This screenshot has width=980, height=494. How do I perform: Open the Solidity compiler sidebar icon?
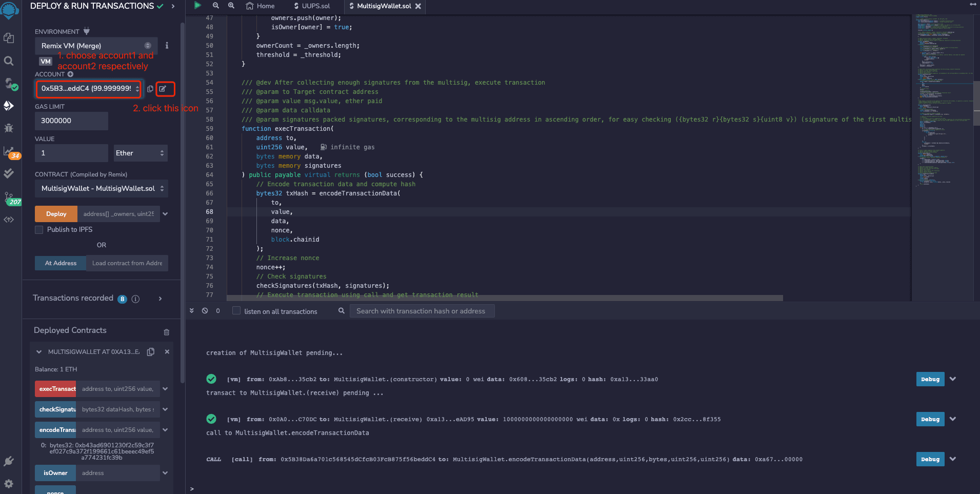(x=9, y=84)
